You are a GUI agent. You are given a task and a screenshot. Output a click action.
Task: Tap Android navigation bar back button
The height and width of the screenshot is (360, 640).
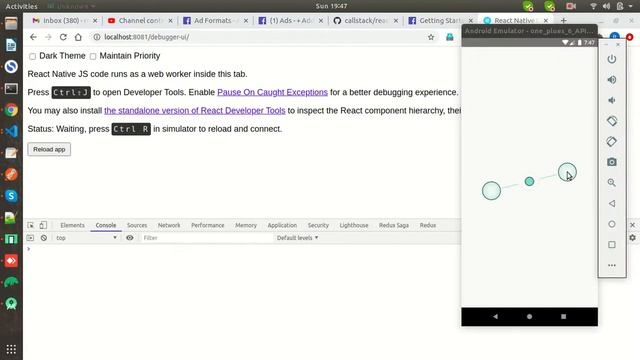495,316
